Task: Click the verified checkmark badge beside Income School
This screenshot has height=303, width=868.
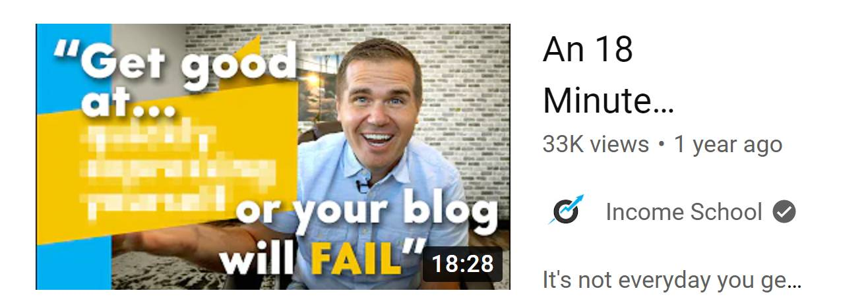Action: pyautogui.click(x=785, y=212)
